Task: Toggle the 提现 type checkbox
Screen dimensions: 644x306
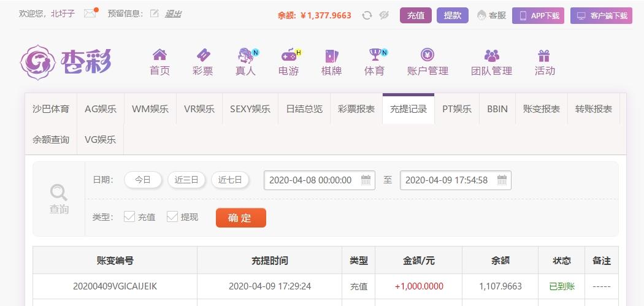Action: click(x=172, y=217)
